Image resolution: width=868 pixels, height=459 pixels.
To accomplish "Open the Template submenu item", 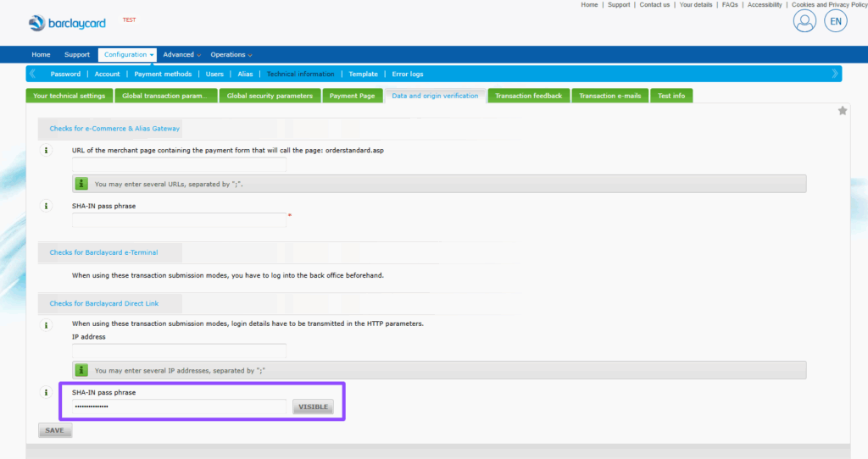I will tap(363, 75).
